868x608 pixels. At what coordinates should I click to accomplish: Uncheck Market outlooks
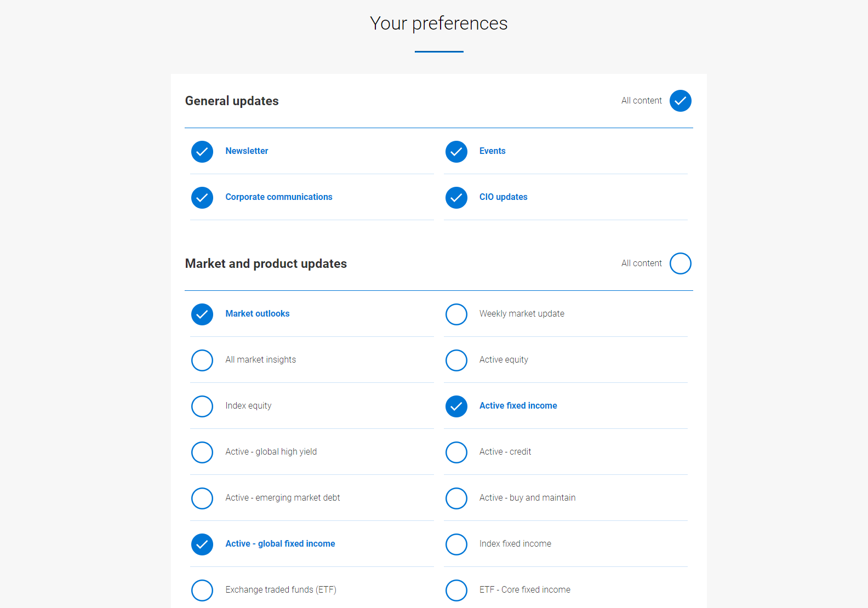coord(202,314)
